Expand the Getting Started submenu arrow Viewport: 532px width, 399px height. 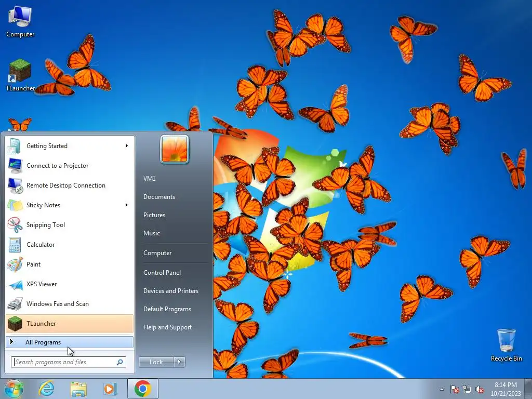coord(127,146)
